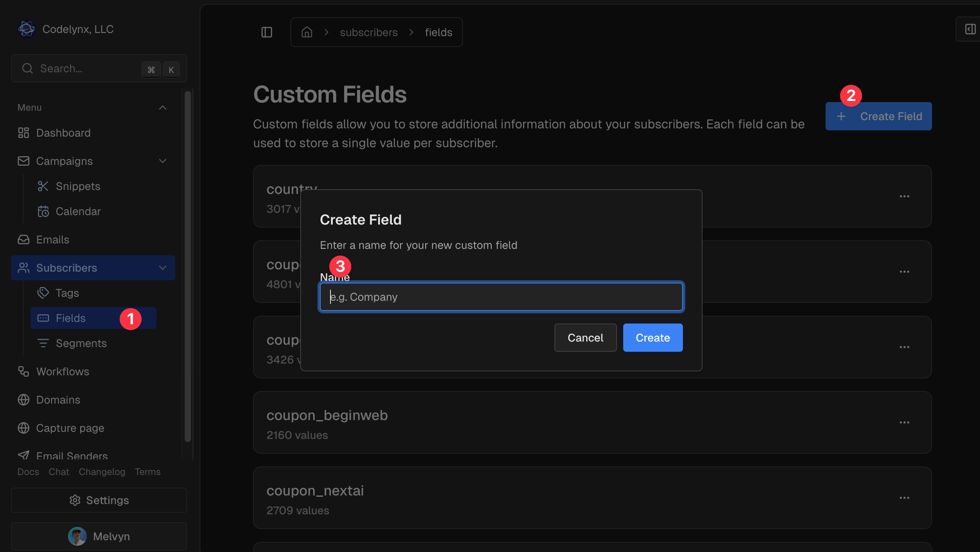Open the Tags page via tag icon
Screen dimensions: 980x552
click(x=43, y=293)
